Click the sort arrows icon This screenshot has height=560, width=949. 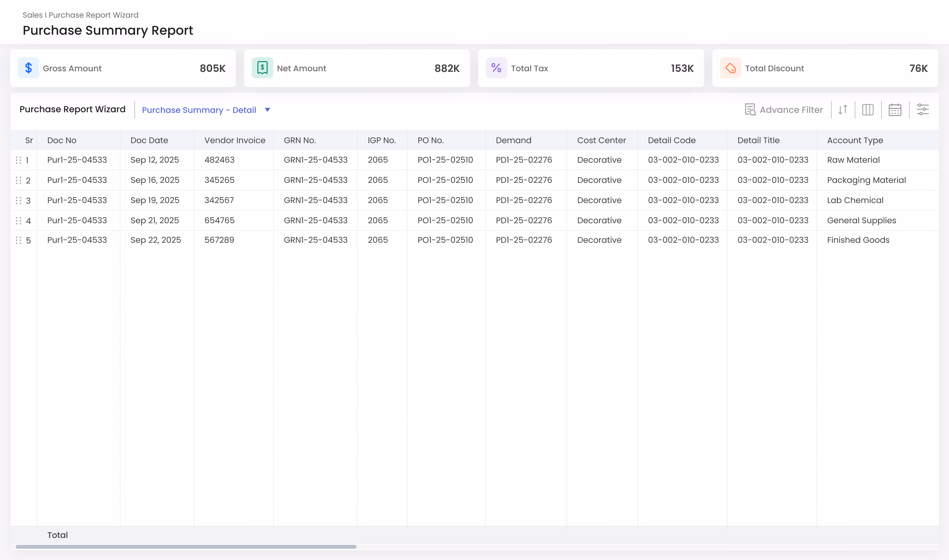pos(843,110)
